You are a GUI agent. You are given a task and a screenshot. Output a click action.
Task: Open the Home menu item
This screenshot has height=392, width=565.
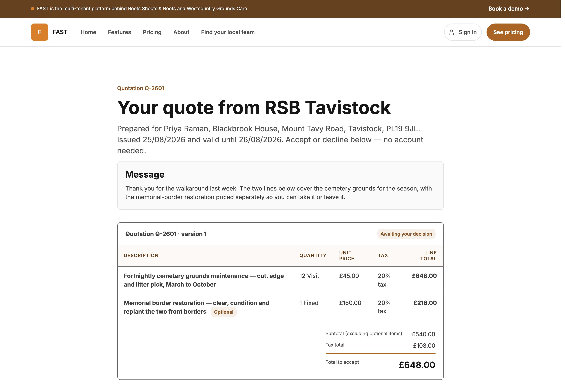click(x=88, y=32)
